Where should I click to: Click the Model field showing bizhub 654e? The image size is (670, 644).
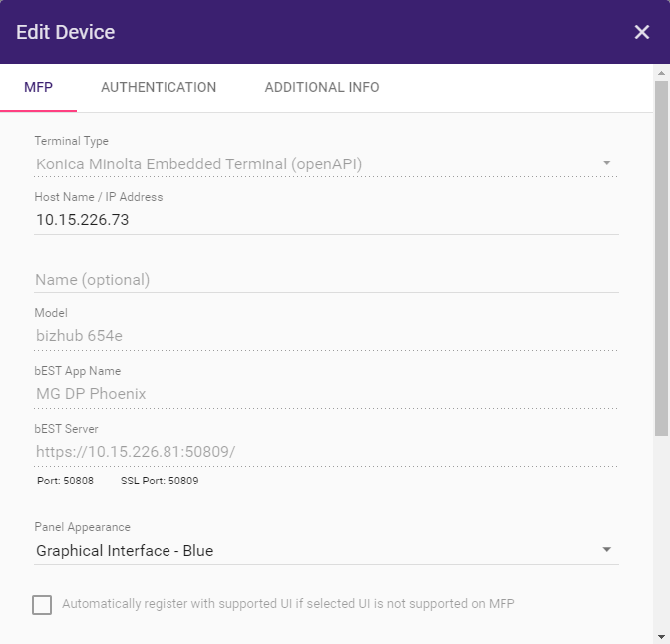[x=326, y=336]
